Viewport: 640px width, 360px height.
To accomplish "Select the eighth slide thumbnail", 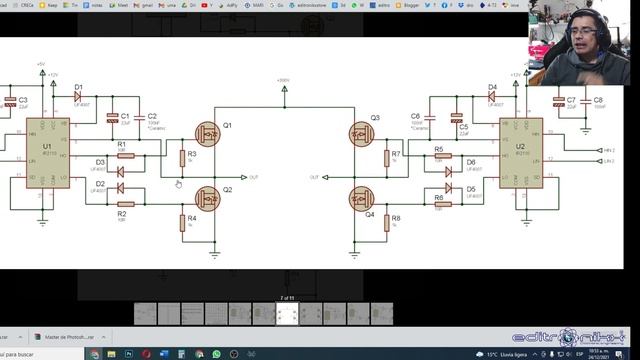I will [x=311, y=314].
